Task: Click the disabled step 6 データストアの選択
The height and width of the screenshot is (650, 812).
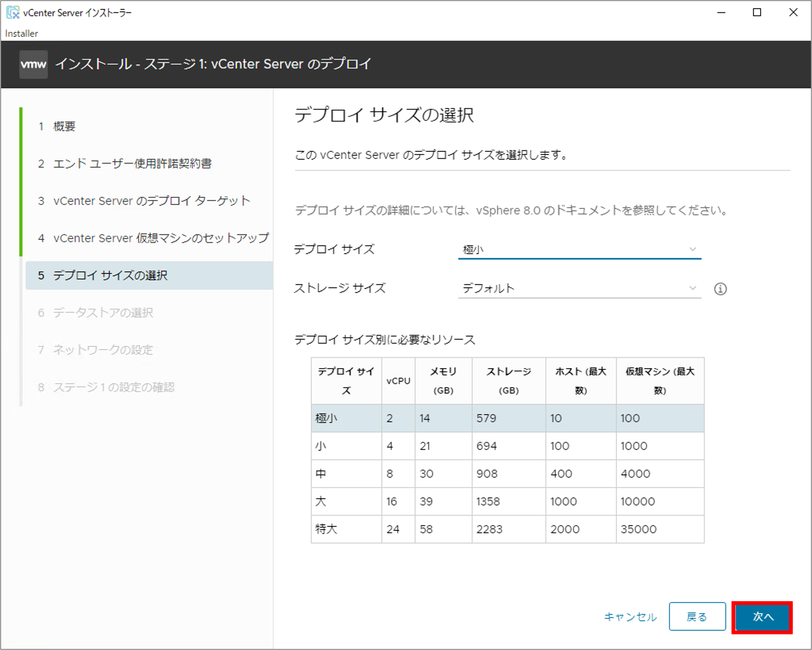Action: (x=96, y=313)
